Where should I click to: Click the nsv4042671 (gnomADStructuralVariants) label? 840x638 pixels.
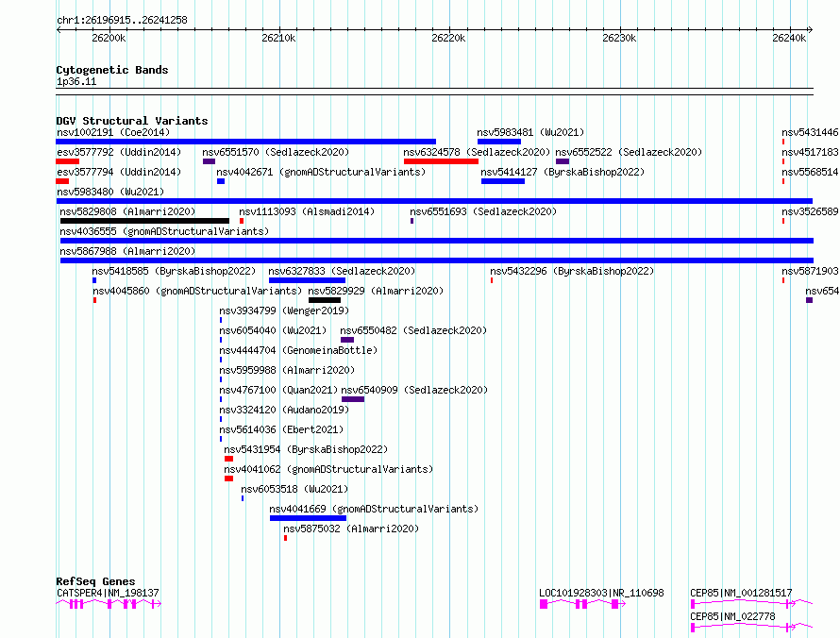click(321, 172)
